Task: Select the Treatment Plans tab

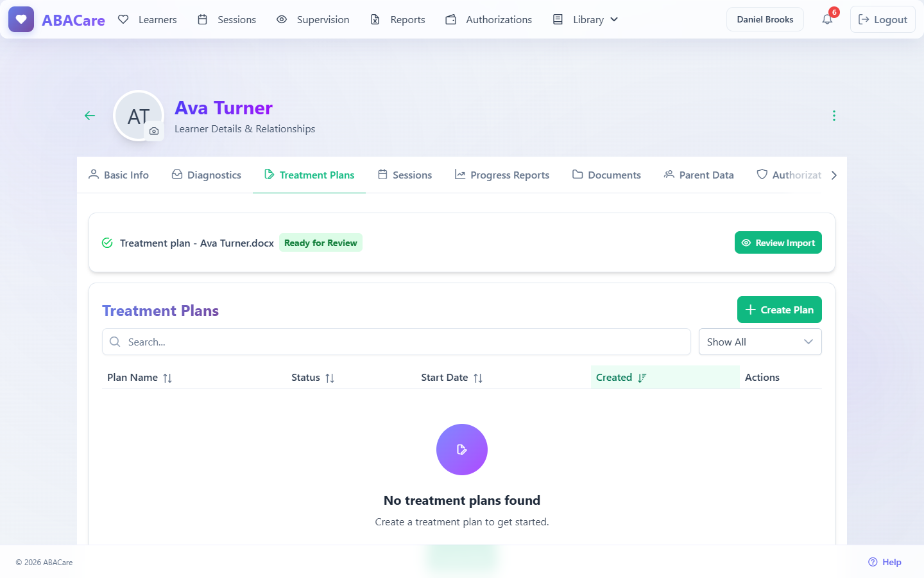Action: pos(309,175)
